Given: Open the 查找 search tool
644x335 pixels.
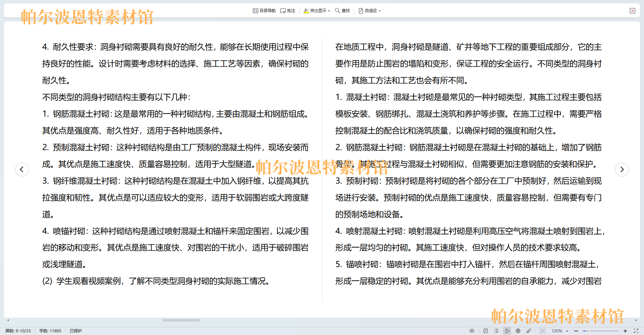Looking at the screenshot, I should [x=342, y=11].
